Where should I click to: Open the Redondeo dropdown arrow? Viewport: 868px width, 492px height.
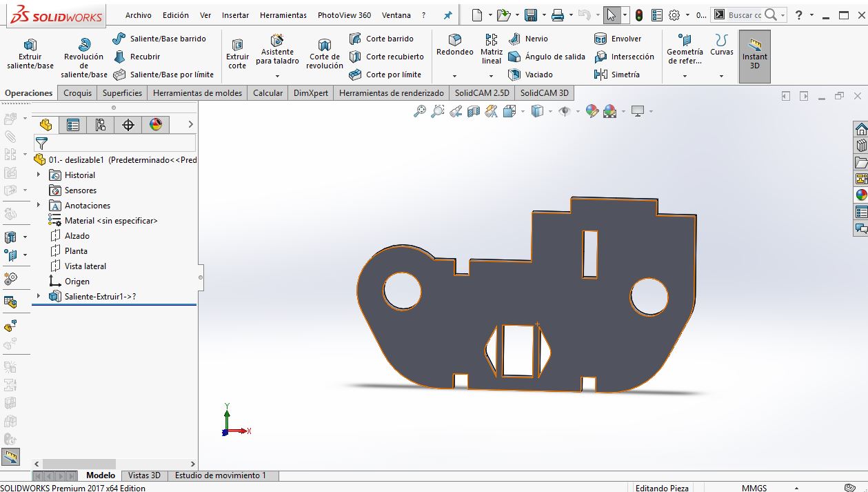click(454, 76)
